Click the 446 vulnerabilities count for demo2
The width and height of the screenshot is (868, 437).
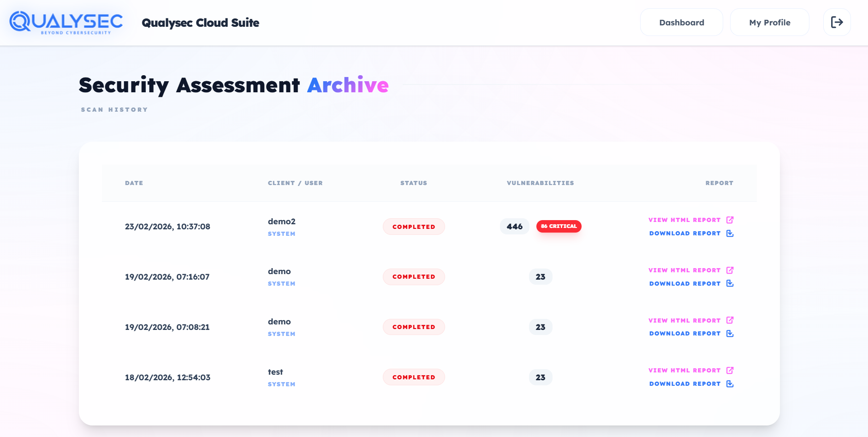pos(514,226)
